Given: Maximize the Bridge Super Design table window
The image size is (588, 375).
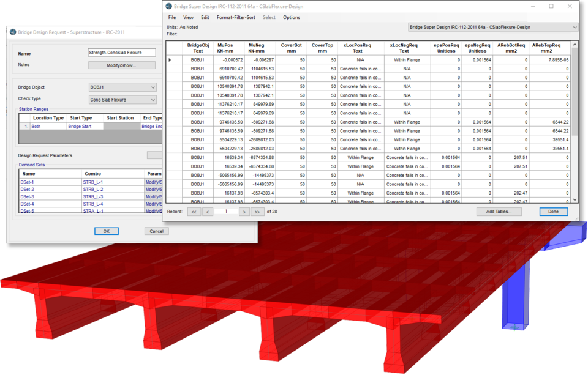Looking at the screenshot, I should click(551, 6).
